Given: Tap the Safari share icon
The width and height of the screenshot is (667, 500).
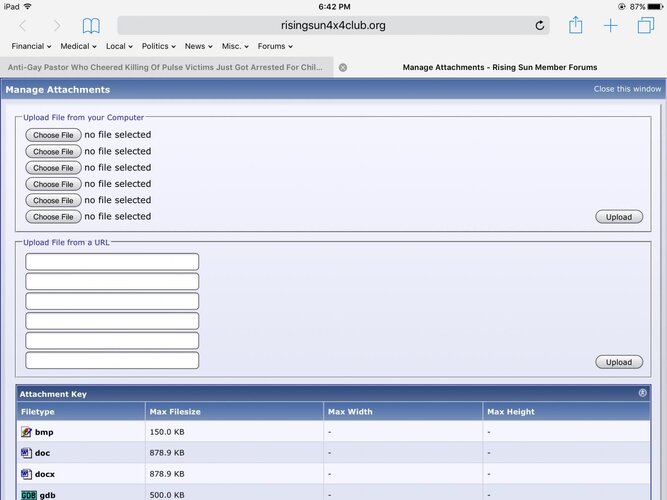Looking at the screenshot, I should (x=576, y=25).
